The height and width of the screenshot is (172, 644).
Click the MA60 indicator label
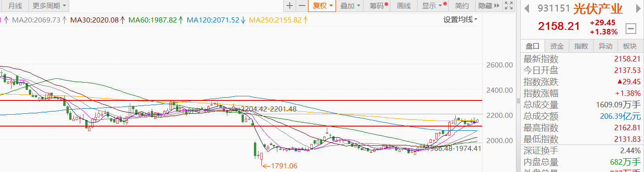[153, 20]
